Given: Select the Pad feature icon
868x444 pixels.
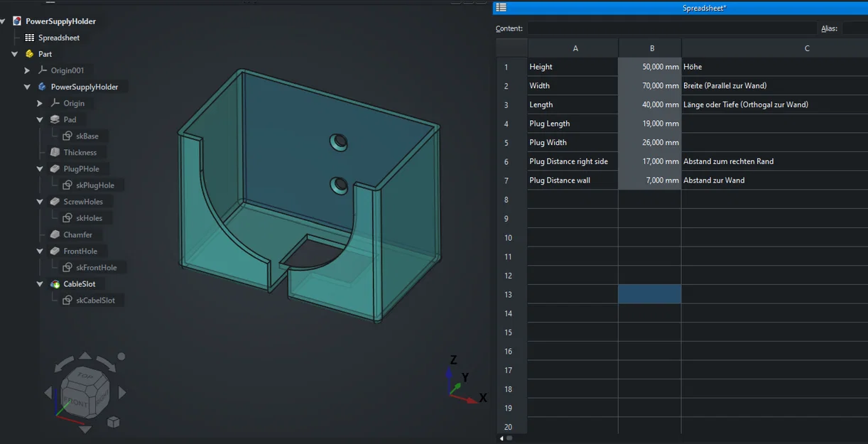Looking at the screenshot, I should click(55, 119).
